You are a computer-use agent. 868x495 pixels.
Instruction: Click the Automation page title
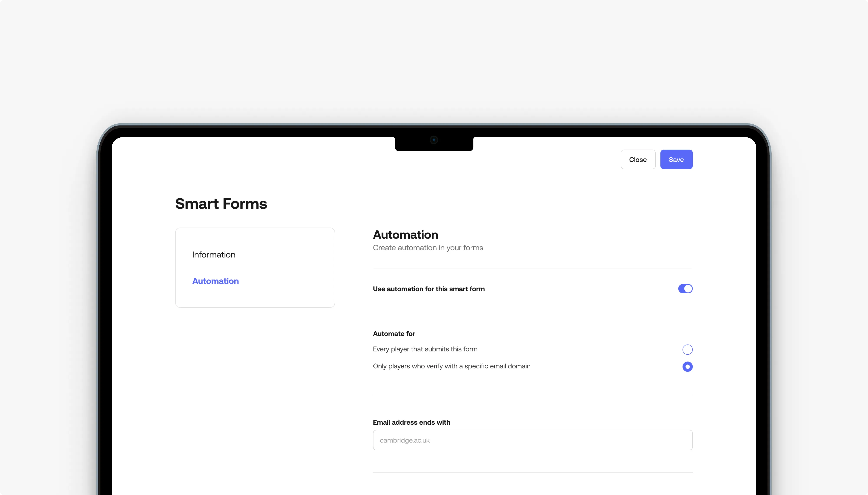click(405, 234)
